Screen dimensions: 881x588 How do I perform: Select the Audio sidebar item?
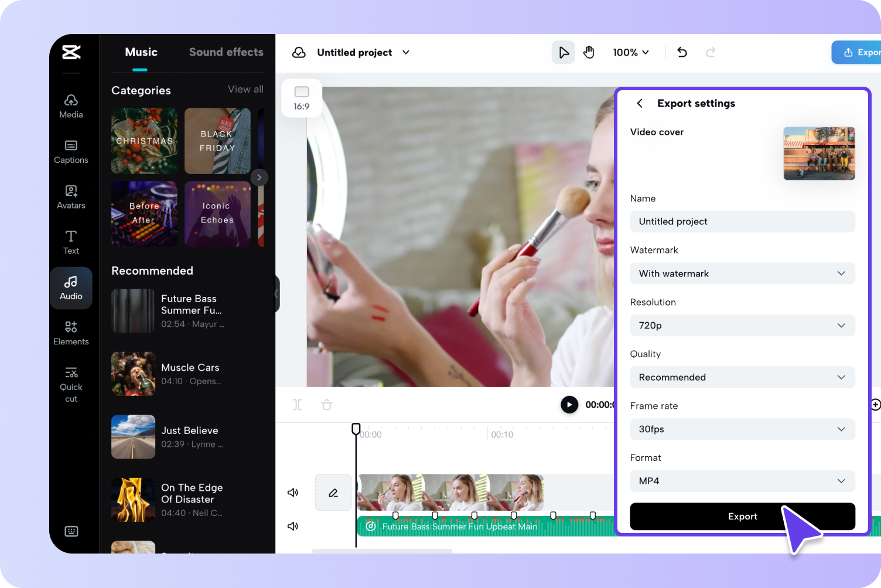coord(71,288)
